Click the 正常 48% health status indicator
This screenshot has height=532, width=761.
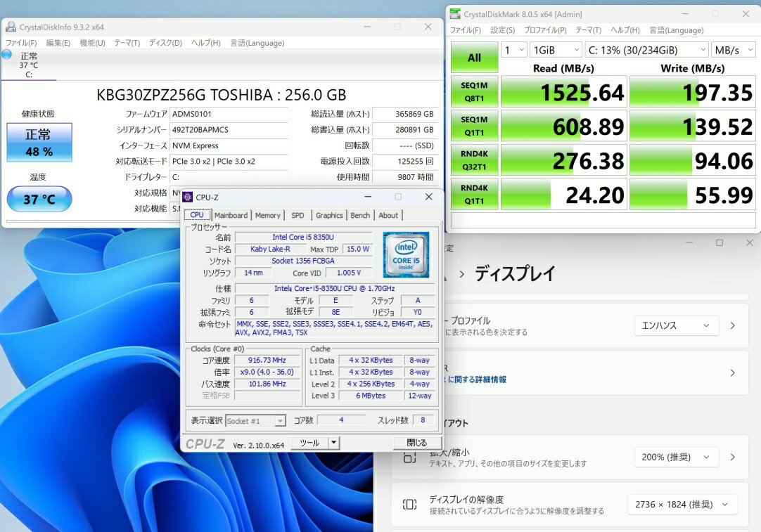coord(39,142)
